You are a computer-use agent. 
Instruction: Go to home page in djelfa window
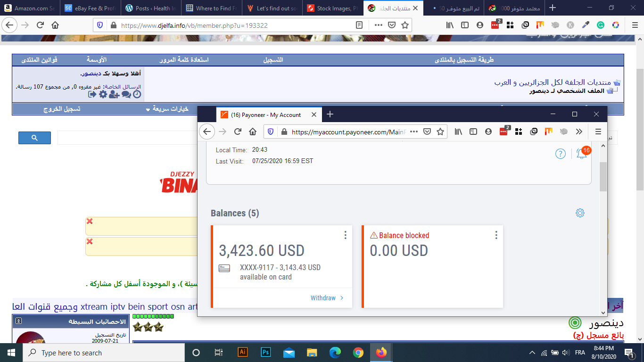pos(55,25)
